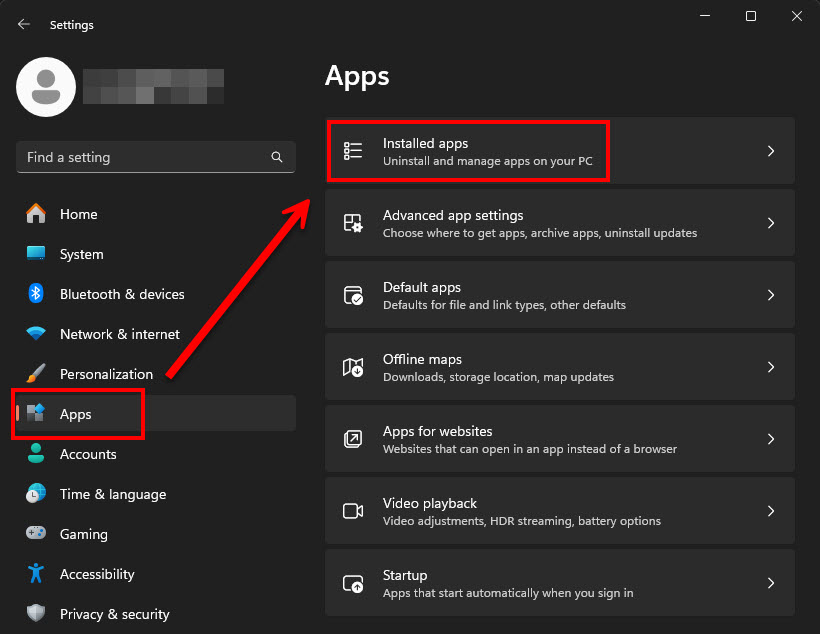Click the Home house icon
The width and height of the screenshot is (820, 634).
tap(36, 213)
